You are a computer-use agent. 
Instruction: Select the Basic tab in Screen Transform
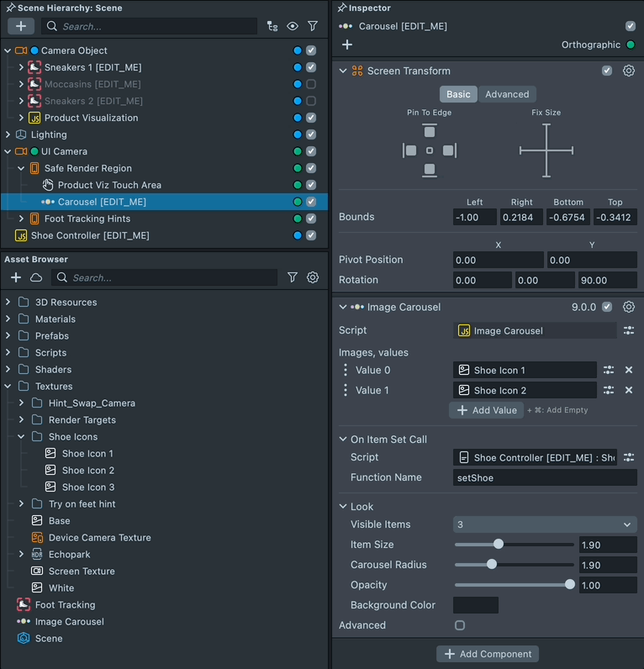[458, 94]
